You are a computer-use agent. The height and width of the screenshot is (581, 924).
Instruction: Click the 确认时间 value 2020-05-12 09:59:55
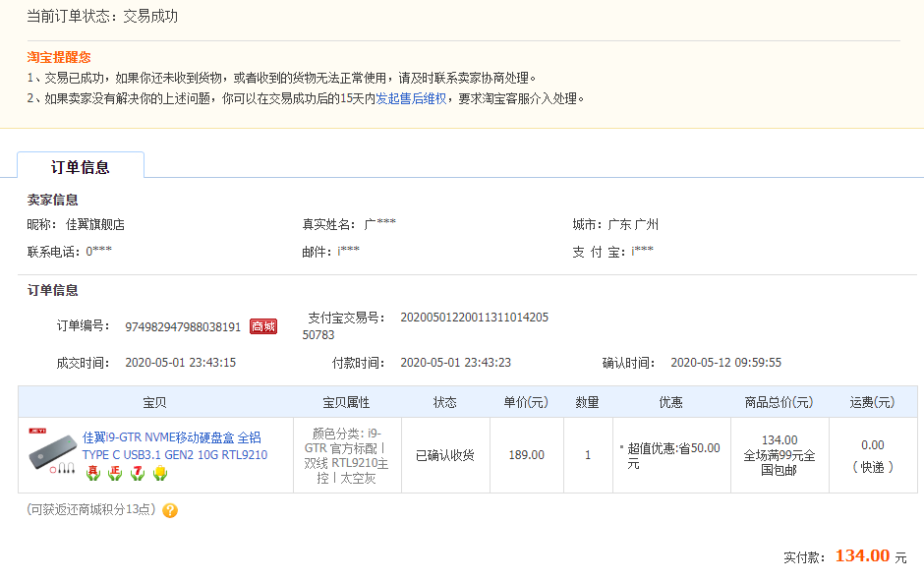(x=726, y=363)
